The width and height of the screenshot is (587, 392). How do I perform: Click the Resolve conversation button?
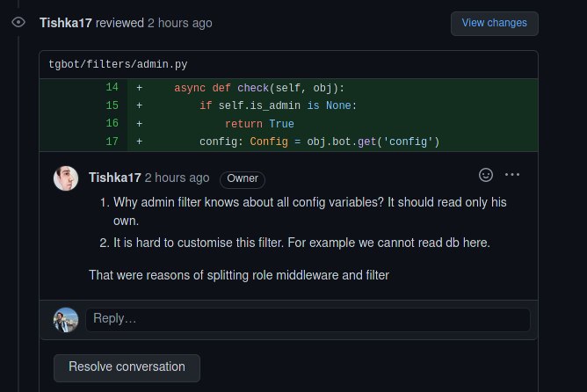click(127, 367)
